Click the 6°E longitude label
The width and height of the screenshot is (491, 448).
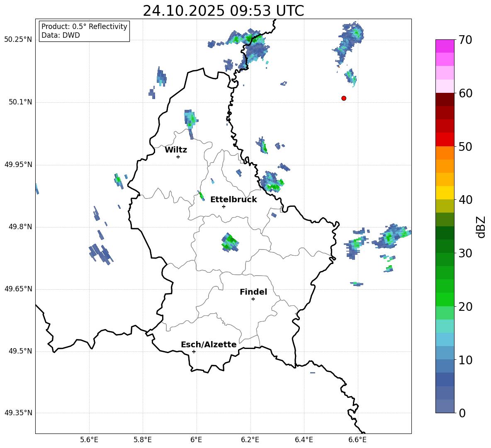[x=196, y=440]
